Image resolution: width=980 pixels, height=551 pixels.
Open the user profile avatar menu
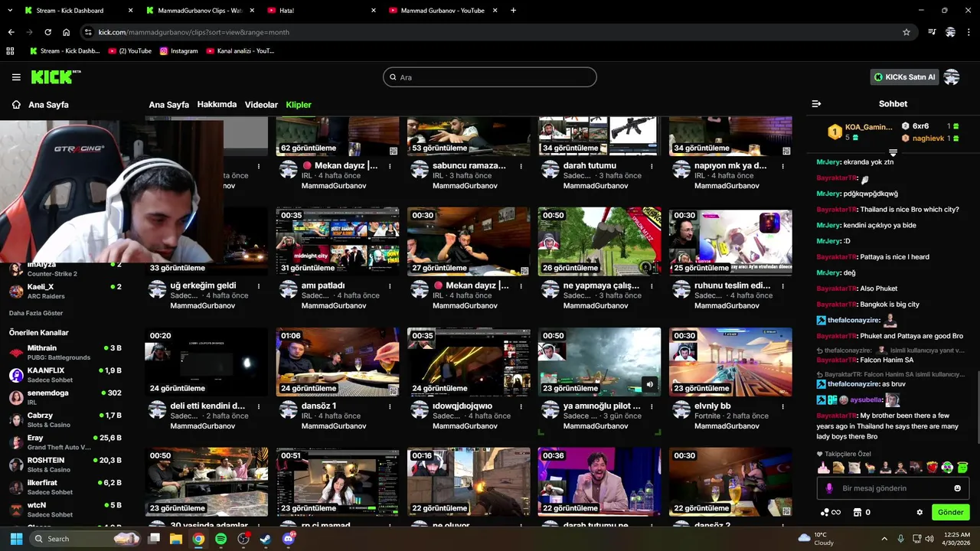pyautogui.click(x=952, y=77)
